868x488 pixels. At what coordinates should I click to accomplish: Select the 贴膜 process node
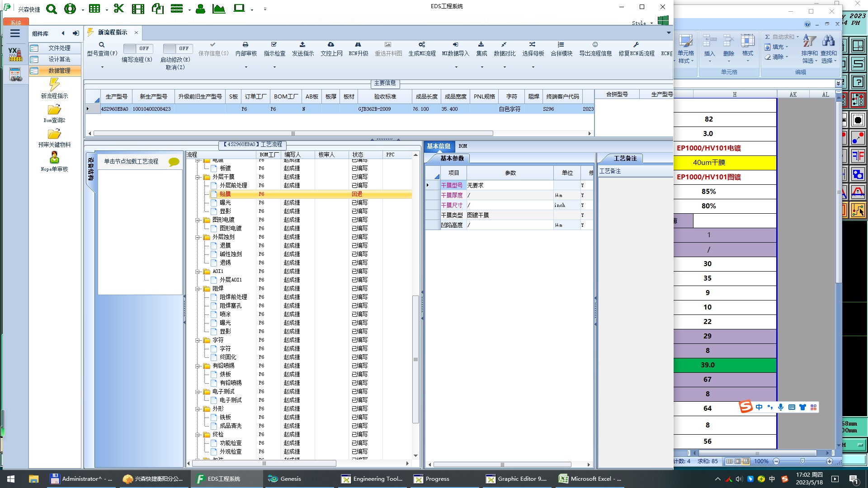click(x=225, y=194)
